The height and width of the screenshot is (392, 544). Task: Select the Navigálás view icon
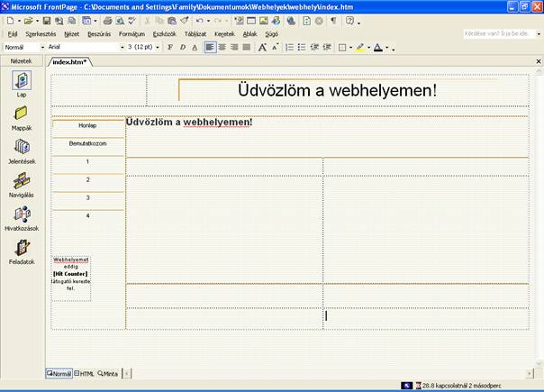coord(21,180)
